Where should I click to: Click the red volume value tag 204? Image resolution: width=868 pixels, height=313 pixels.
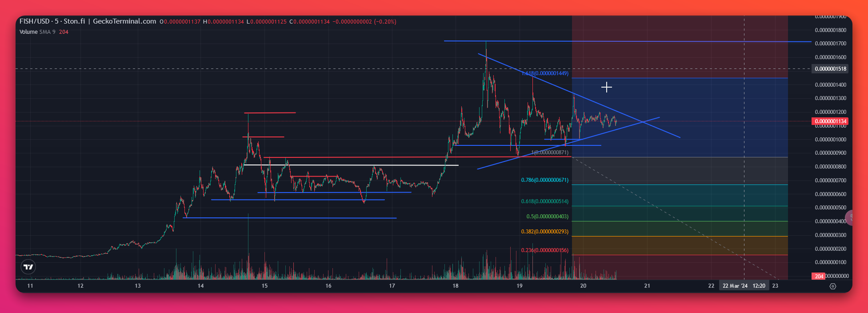819,276
